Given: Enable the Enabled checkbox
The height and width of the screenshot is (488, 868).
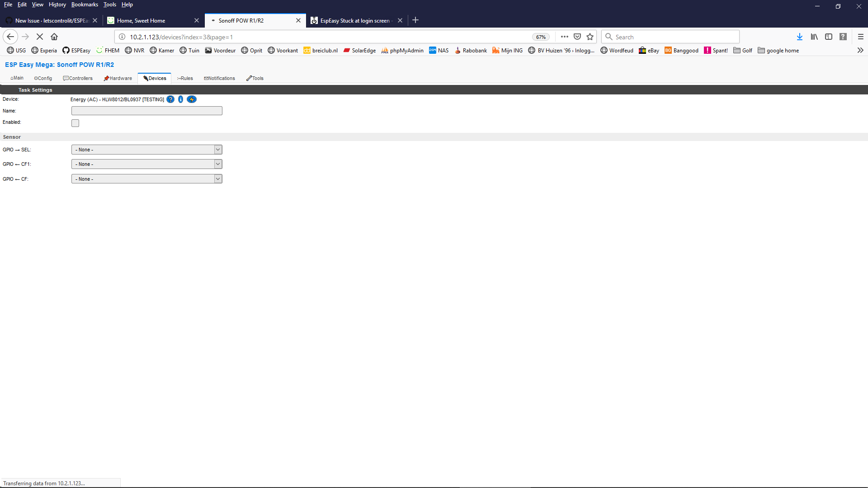Looking at the screenshot, I should pos(75,122).
